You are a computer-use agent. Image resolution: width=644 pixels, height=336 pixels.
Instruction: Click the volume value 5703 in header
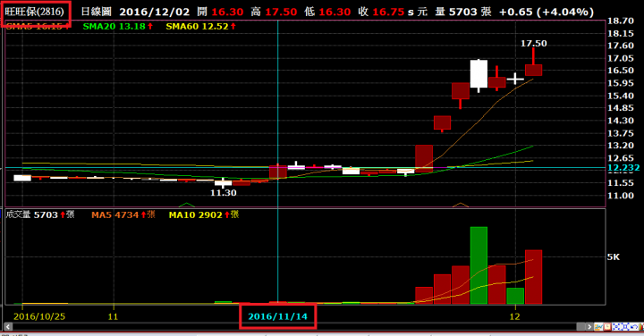pyautogui.click(x=463, y=12)
